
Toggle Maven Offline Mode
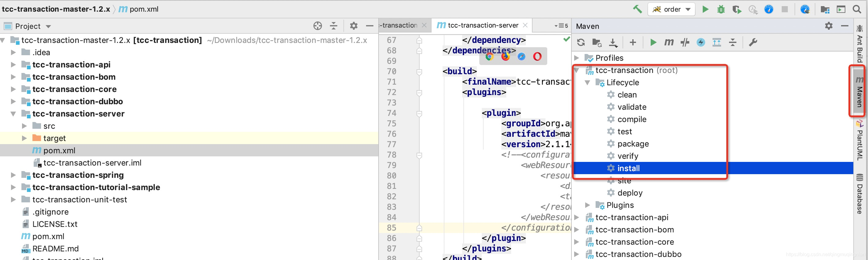click(x=685, y=42)
